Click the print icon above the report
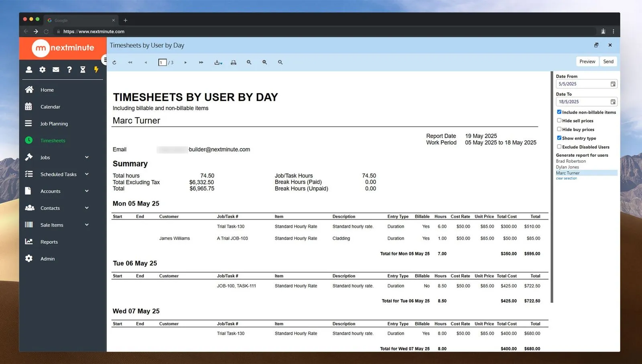The height and width of the screenshot is (364, 642). click(234, 62)
